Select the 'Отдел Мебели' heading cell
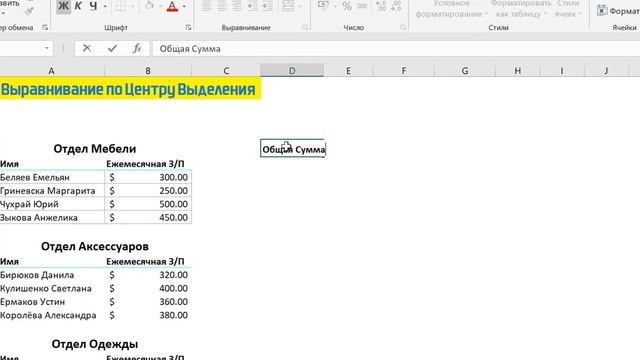Screen dimensions: 640x360 tap(95, 149)
